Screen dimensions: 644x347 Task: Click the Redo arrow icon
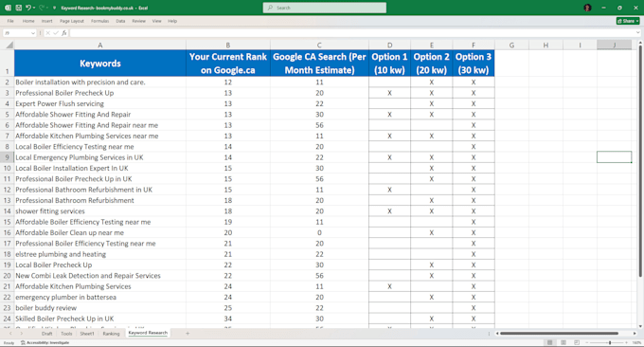41,8
